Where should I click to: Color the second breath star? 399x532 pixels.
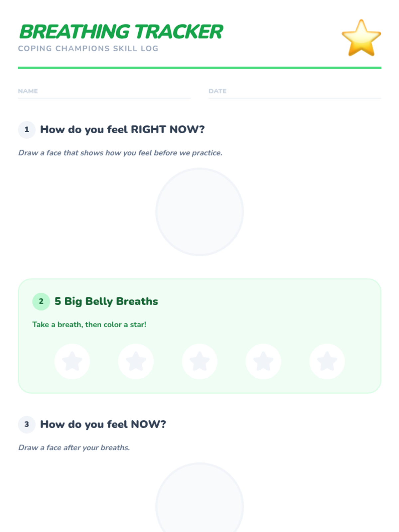(x=136, y=361)
